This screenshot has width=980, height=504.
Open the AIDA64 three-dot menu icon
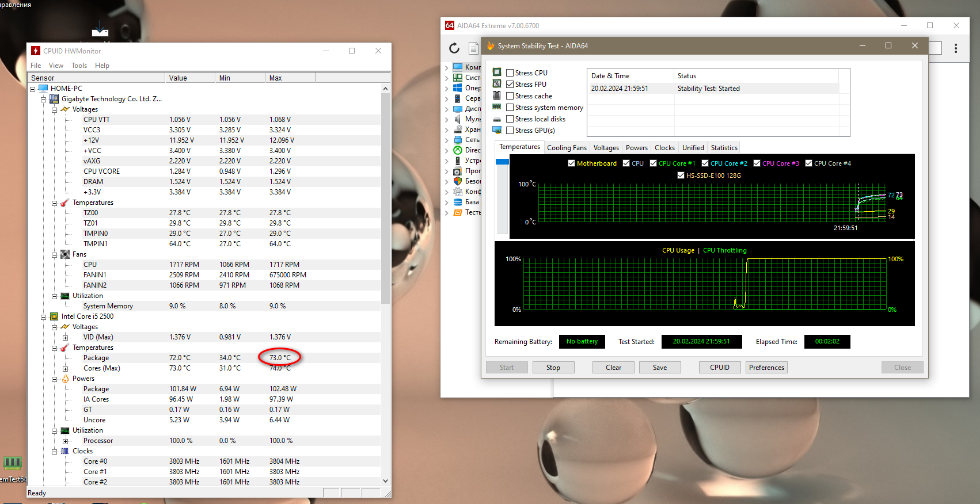click(x=956, y=48)
